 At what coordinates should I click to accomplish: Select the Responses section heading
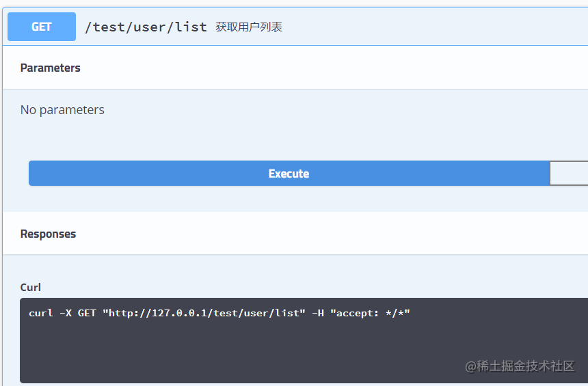[x=48, y=234]
